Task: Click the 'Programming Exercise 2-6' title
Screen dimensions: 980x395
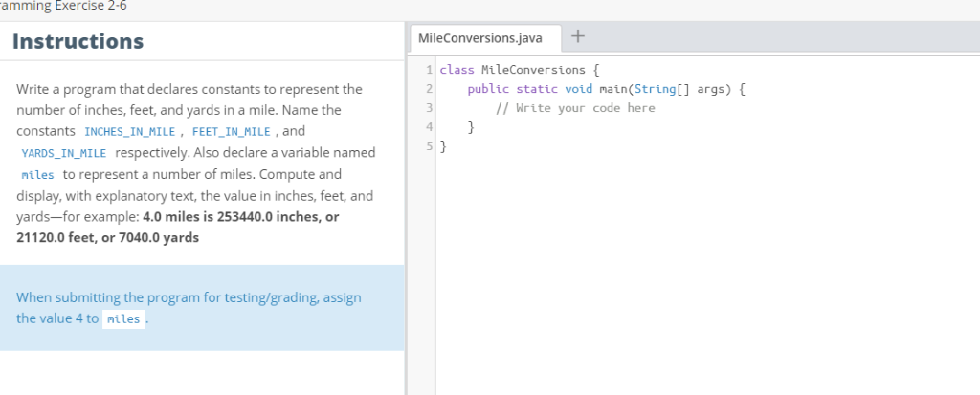Action: point(63,7)
